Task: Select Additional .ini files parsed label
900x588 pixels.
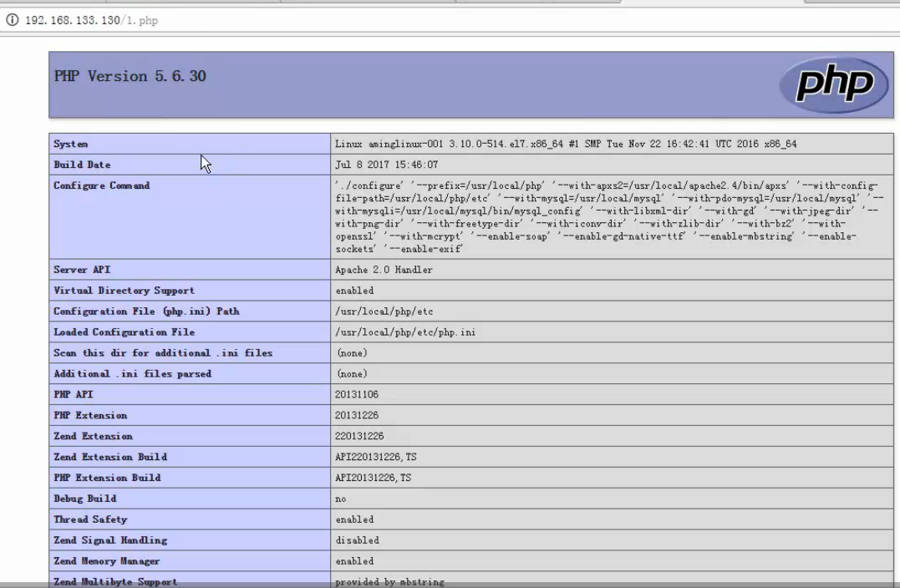Action: [133, 373]
